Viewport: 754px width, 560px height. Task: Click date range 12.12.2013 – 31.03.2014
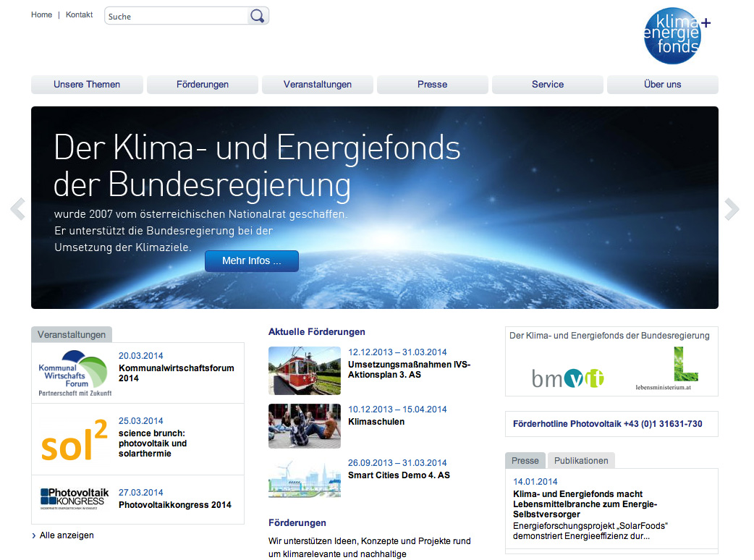(x=397, y=352)
